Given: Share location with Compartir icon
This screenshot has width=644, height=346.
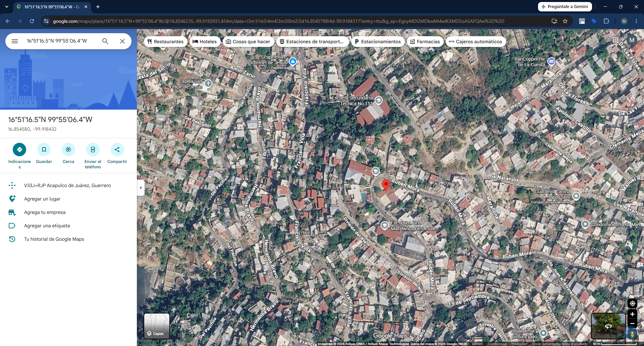Looking at the screenshot, I should (117, 150).
